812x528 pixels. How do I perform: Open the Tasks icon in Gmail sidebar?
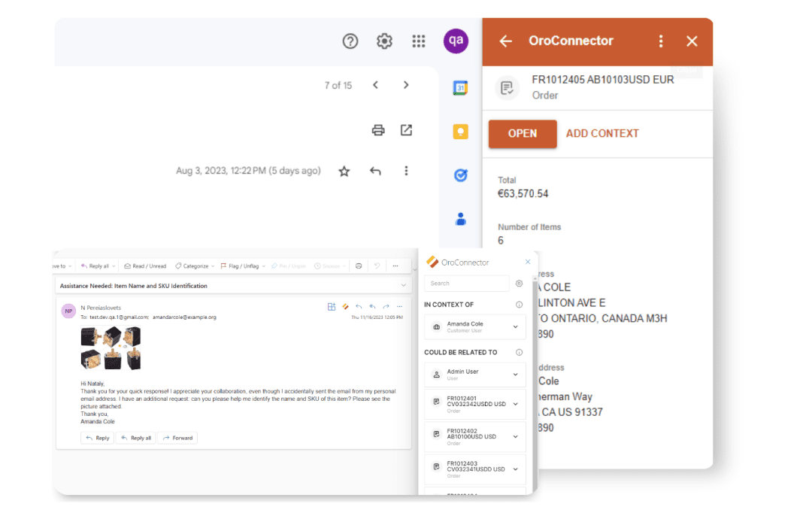point(460,175)
